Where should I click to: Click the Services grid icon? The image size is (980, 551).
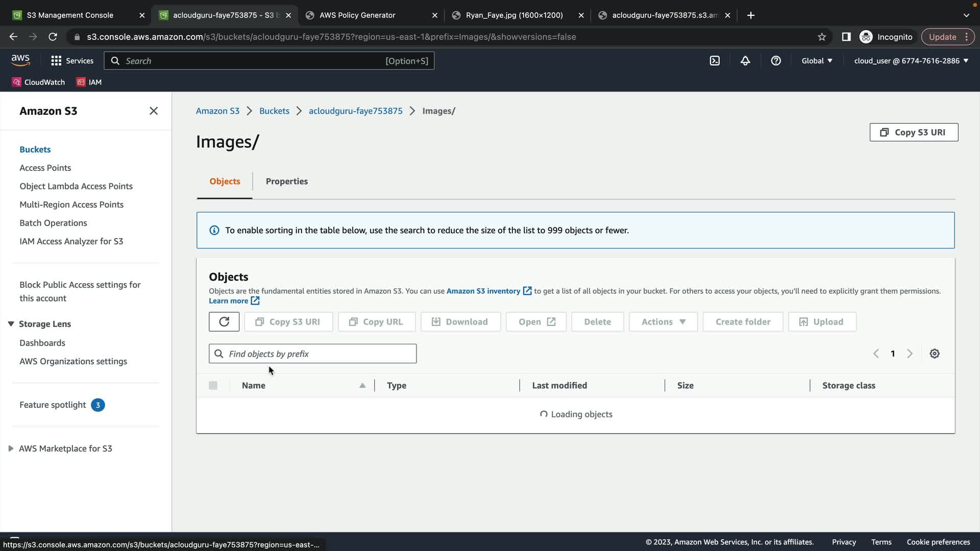point(56,61)
